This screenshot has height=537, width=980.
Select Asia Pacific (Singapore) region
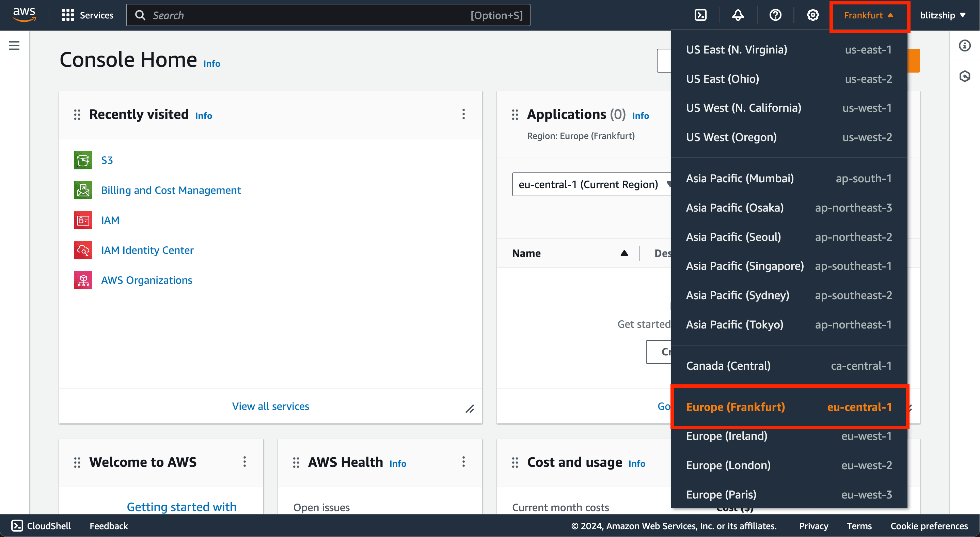789,266
